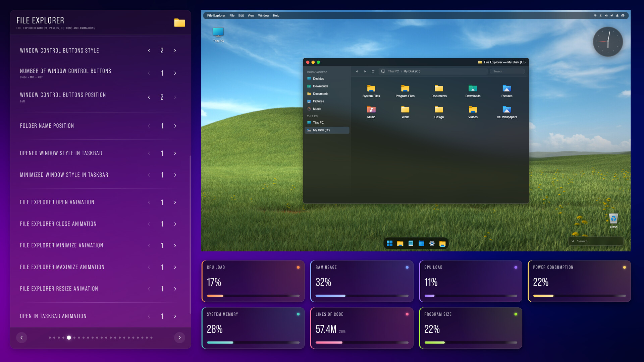The image size is (644, 362).
Task: Go to next settings page arrow button
Action: click(x=179, y=338)
